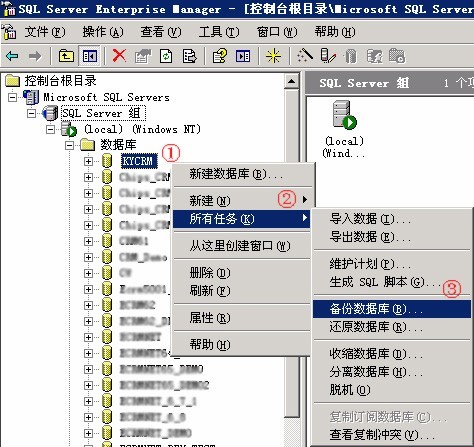Expand the KYCRM database node
Image resolution: width=474 pixels, height=447 pixels.
click(88, 161)
